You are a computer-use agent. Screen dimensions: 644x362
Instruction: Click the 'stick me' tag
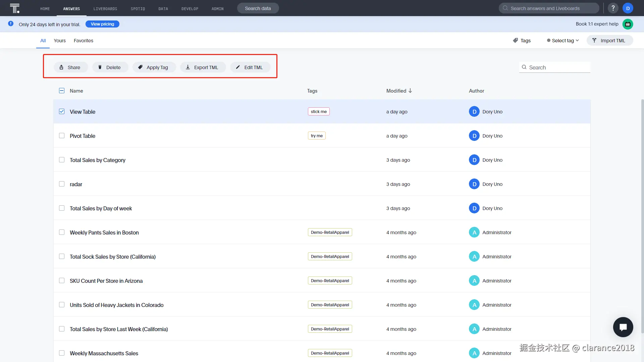point(319,111)
